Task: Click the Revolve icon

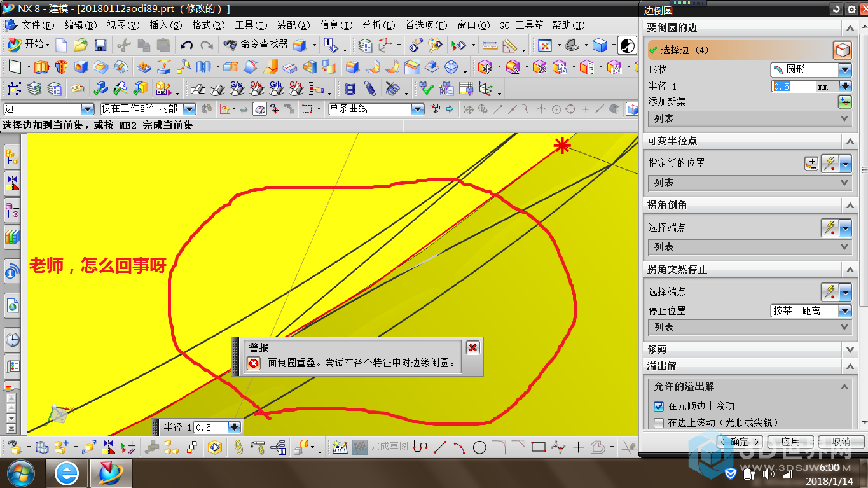Action: pos(61,67)
